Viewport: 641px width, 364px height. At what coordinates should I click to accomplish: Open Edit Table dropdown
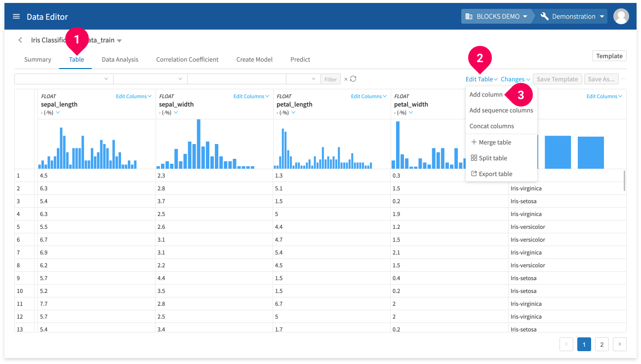click(x=481, y=79)
